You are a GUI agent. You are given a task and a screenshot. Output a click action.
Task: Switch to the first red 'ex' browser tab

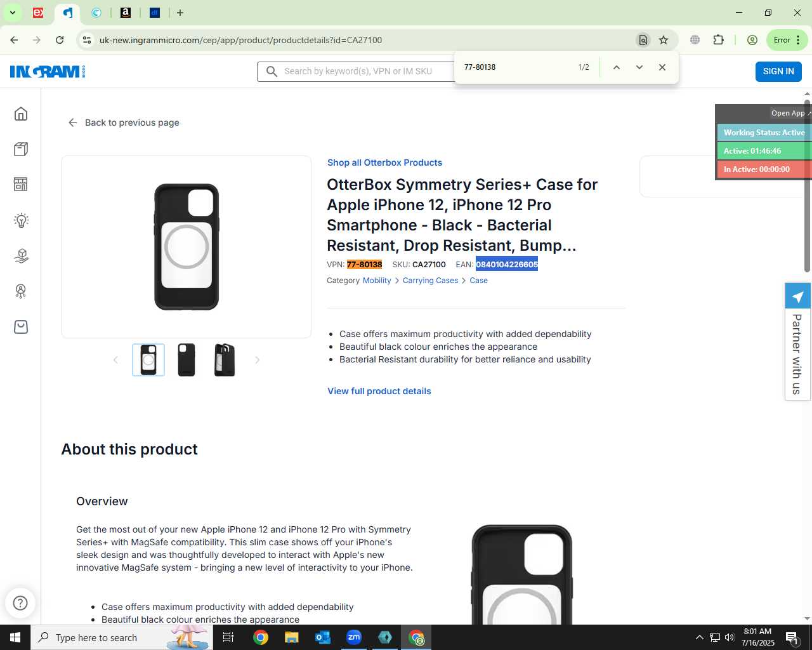[x=38, y=13]
